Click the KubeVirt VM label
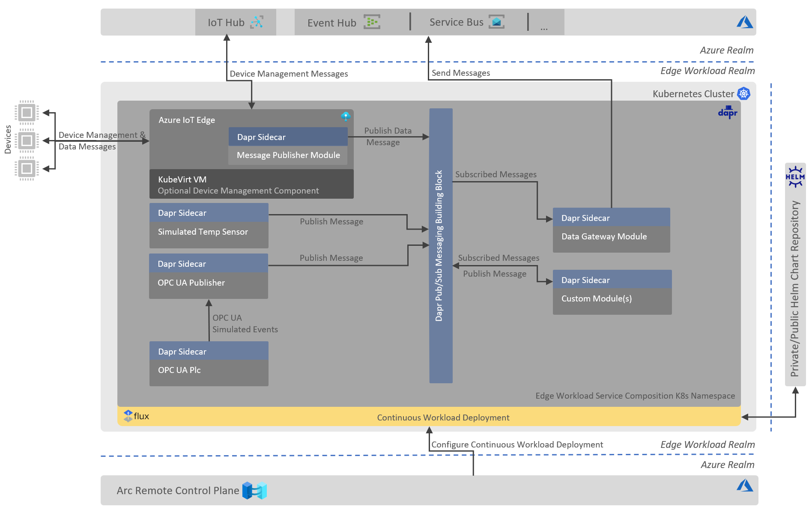The image size is (812, 513). (182, 179)
